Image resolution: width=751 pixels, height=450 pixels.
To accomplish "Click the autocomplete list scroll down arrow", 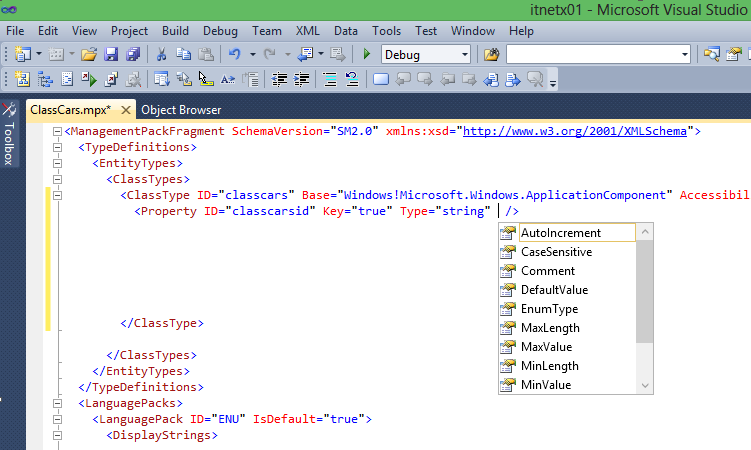I will [645, 385].
